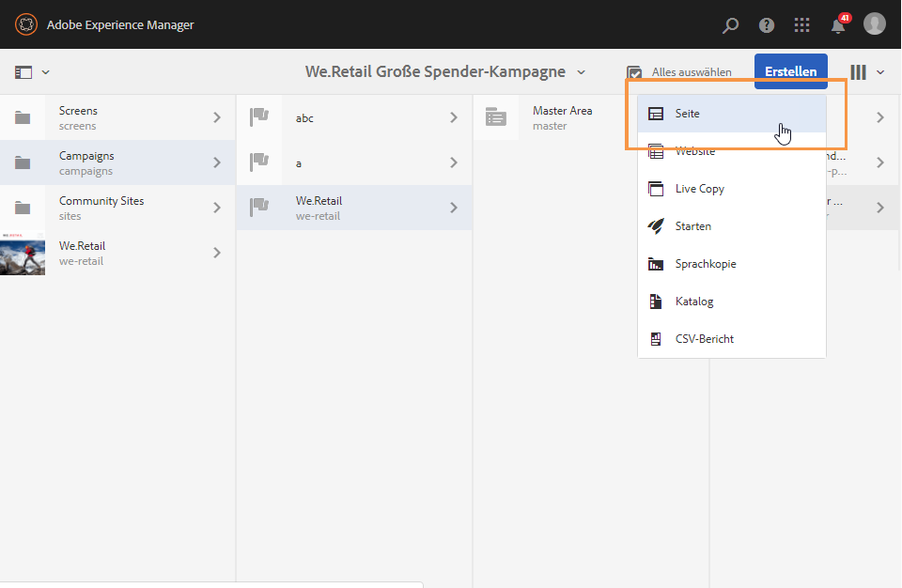Select Sprachkopie menu entry
The width and height of the screenshot is (902, 588).
705,264
